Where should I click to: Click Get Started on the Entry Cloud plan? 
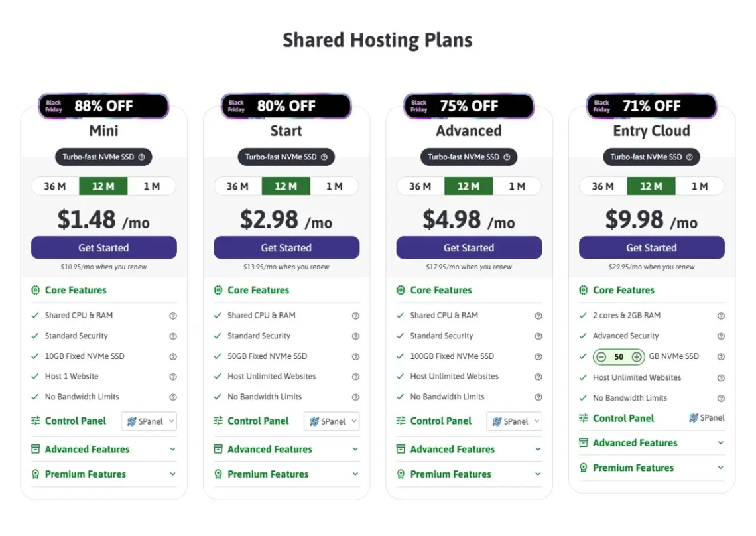pos(651,247)
